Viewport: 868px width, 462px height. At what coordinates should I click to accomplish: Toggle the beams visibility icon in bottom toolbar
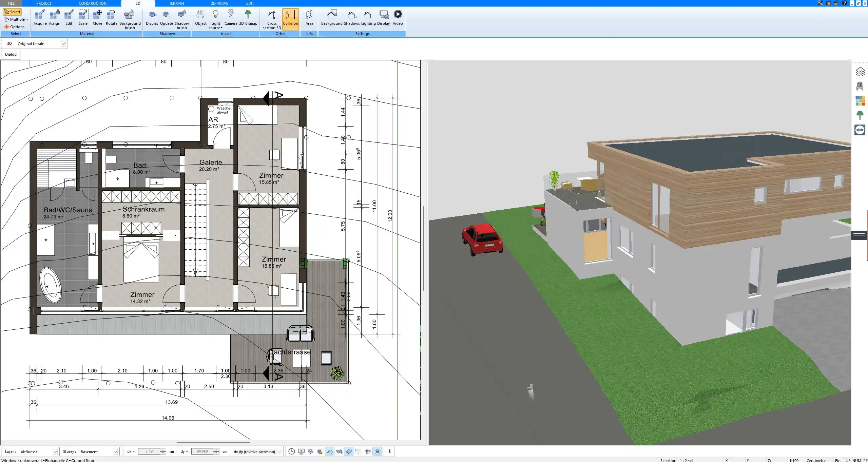(339, 451)
